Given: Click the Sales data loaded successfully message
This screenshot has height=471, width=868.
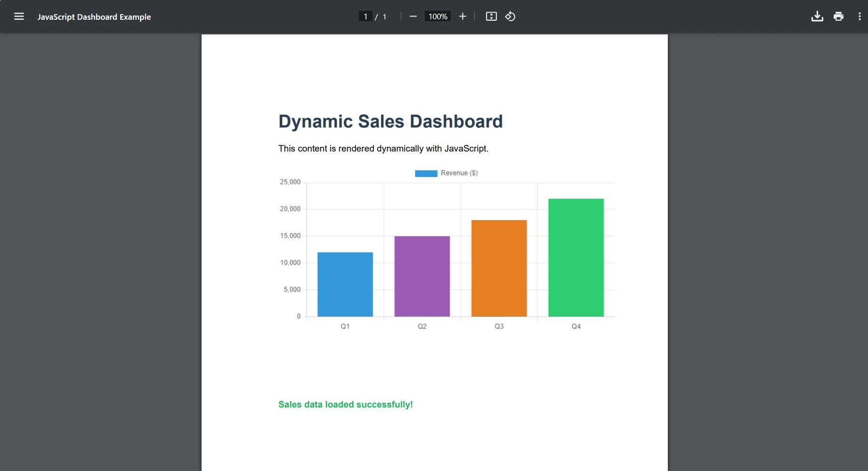Looking at the screenshot, I should point(345,405).
